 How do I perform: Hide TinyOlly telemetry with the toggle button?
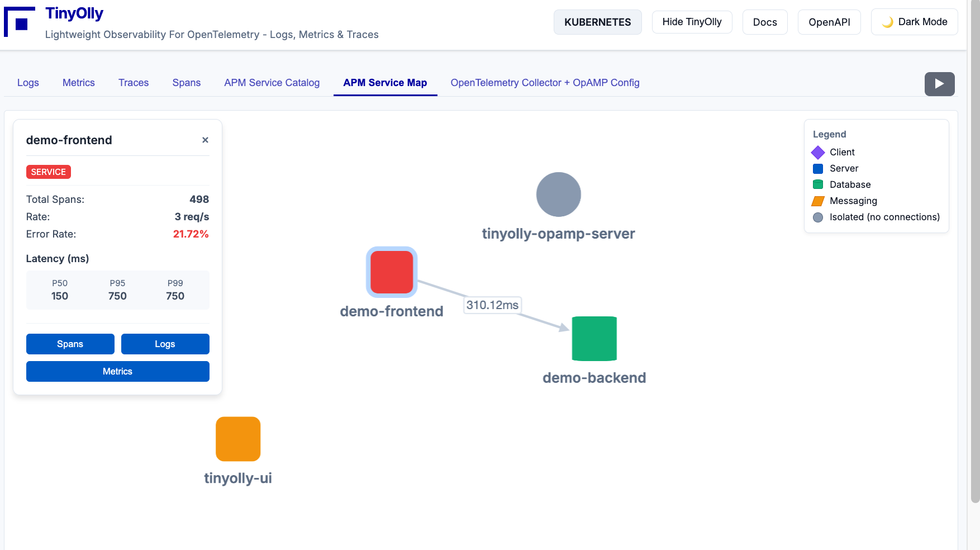tap(692, 22)
